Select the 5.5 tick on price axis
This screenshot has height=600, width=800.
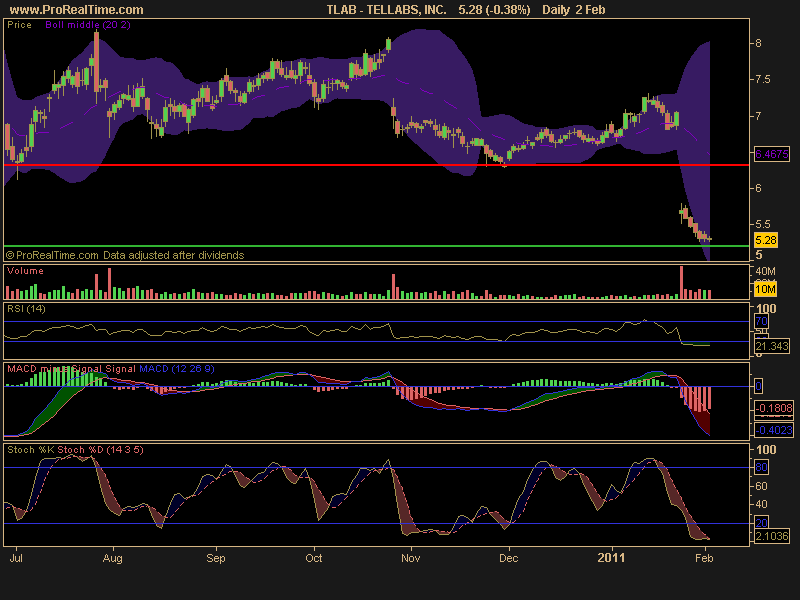pyautogui.click(x=763, y=224)
